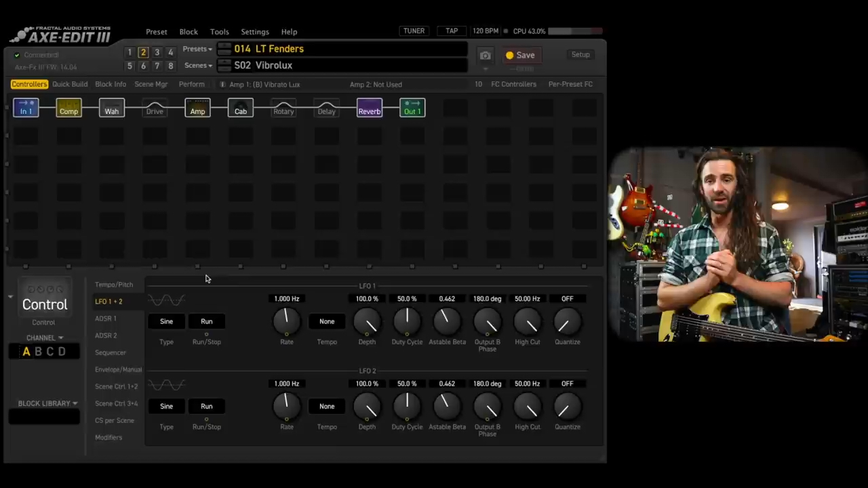Open LFO 1 Tempo None selector
Screen dimensions: 868x488
coord(327,321)
